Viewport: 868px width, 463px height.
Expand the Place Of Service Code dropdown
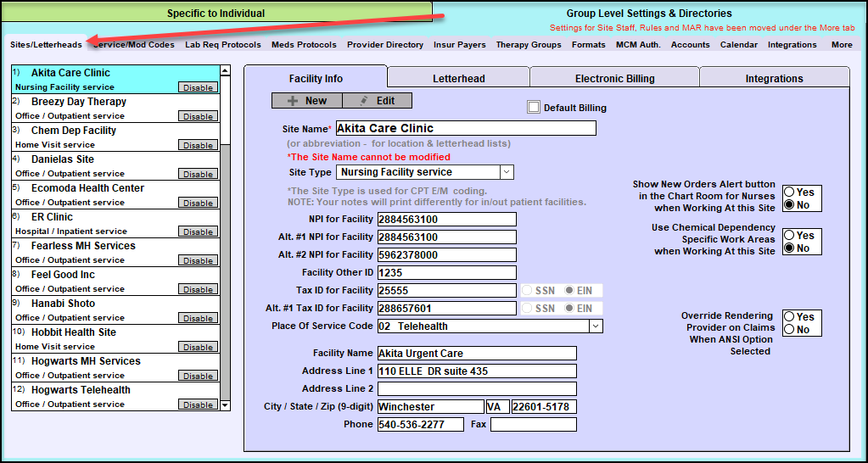[x=596, y=326]
